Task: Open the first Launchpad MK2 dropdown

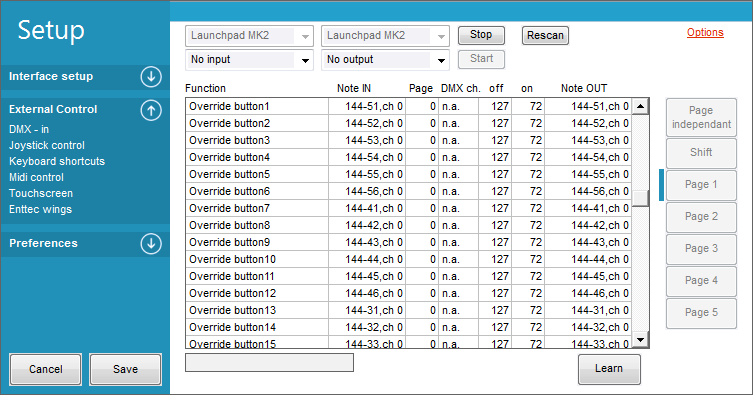Action: coord(249,36)
